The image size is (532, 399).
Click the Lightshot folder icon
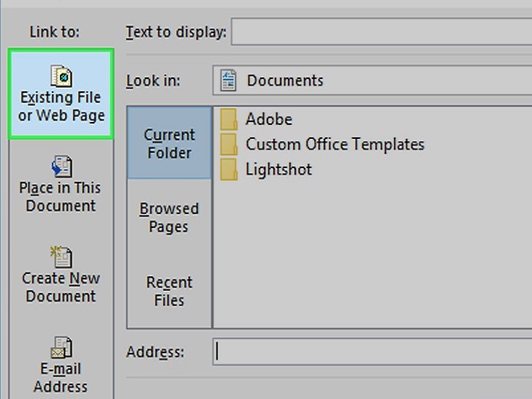[x=229, y=170]
